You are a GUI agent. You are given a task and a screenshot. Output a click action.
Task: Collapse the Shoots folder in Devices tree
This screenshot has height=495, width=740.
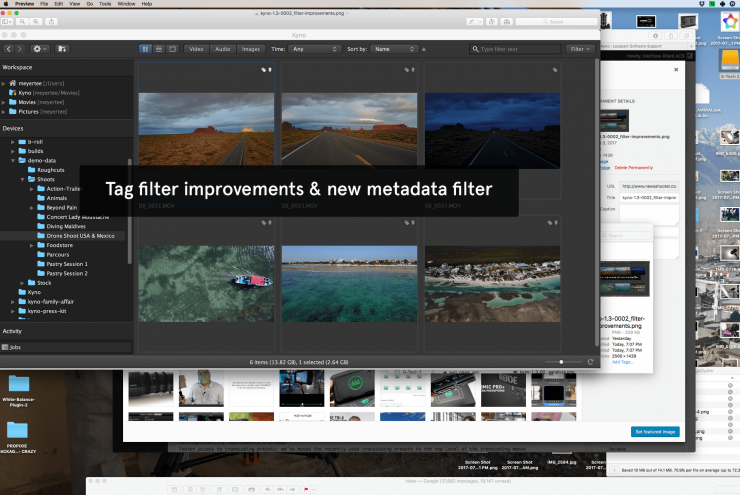tap(23, 179)
